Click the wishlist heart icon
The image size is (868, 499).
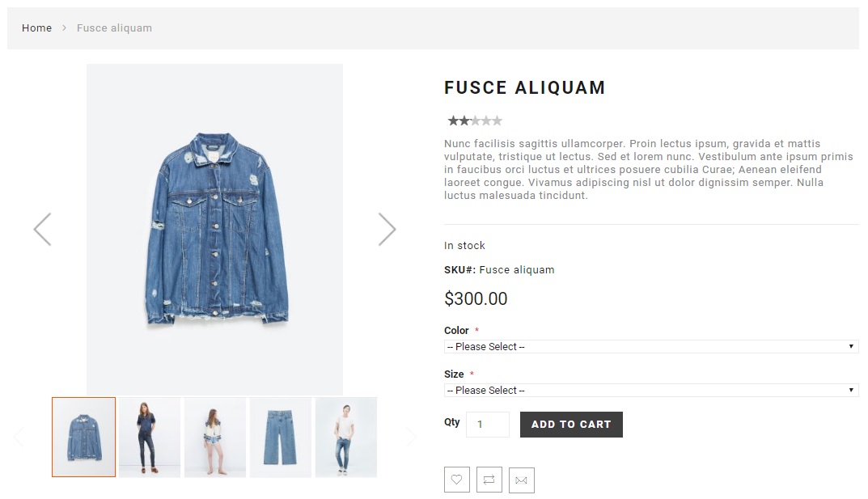457,480
